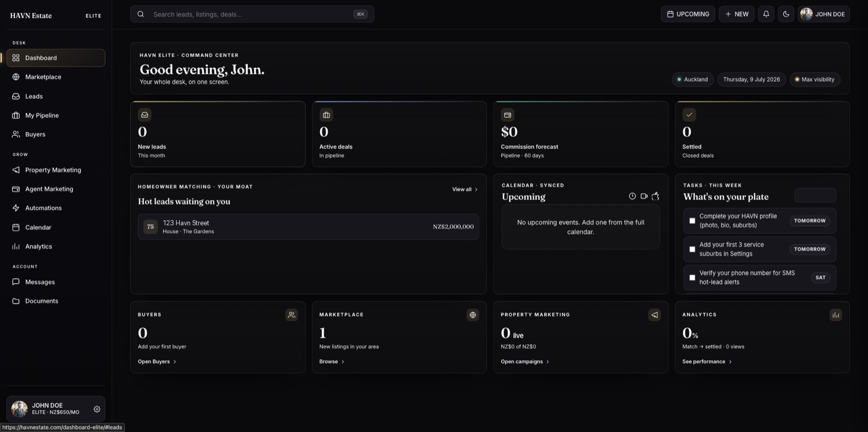
Task: Toggle dark mode moon icon
Action: click(x=786, y=14)
